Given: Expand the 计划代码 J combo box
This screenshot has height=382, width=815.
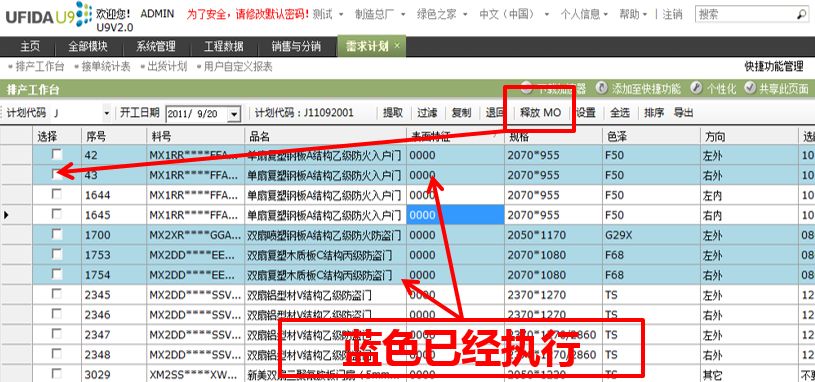Looking at the screenshot, I should click(x=107, y=113).
